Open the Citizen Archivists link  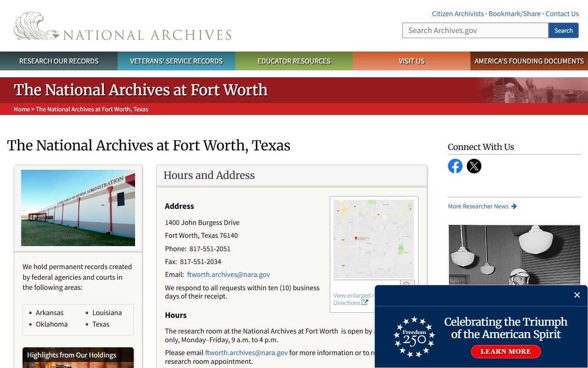coord(458,14)
